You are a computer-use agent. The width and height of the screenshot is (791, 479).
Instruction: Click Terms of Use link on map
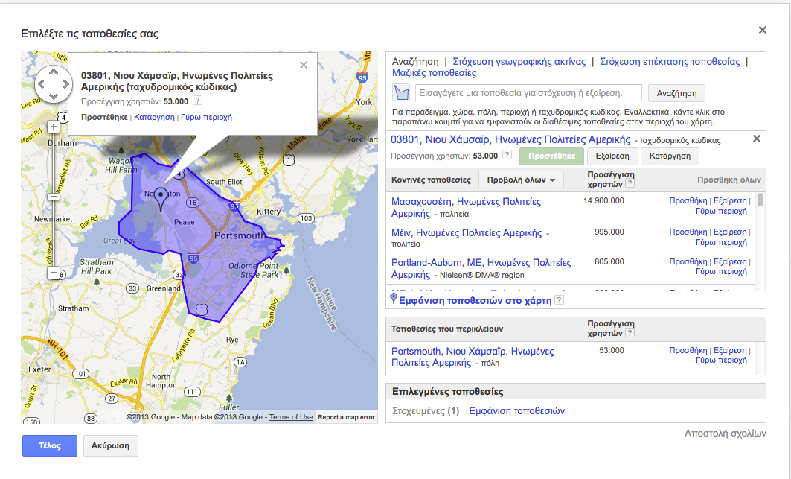[x=291, y=417]
